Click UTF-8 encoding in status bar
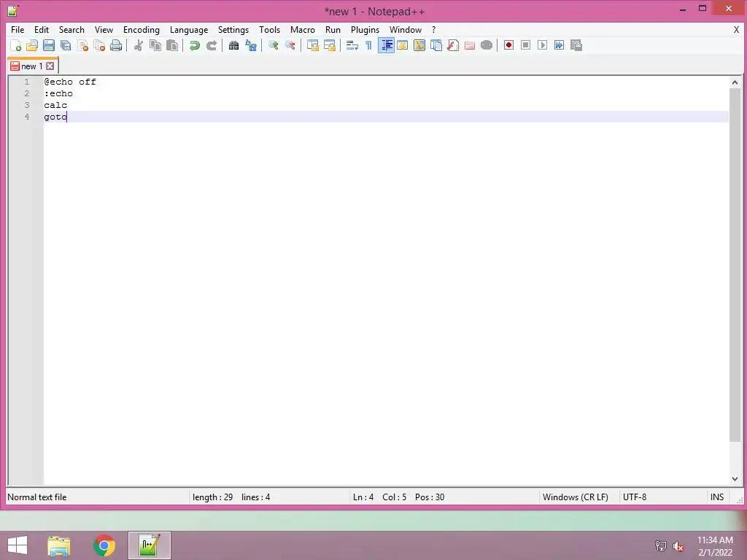Screen dimensions: 747x560 pos(635,497)
